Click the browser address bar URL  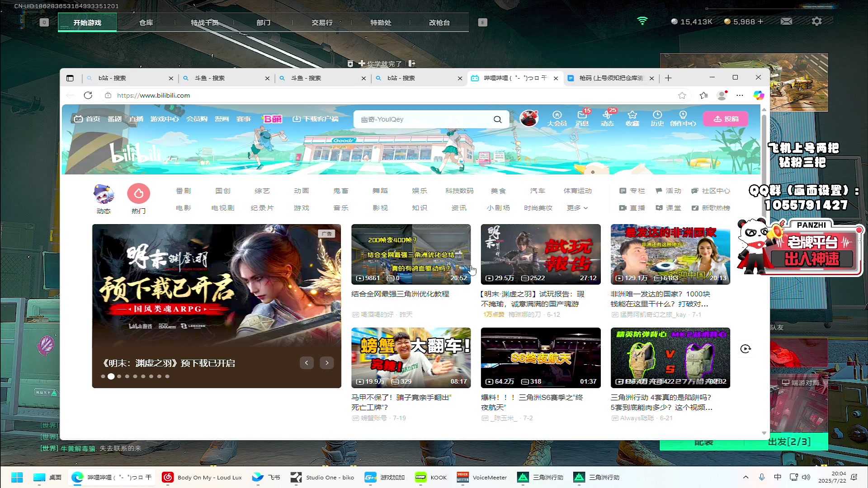coord(154,95)
